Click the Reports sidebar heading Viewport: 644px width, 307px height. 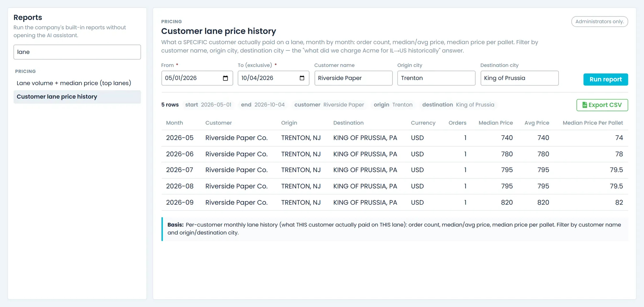tap(28, 18)
